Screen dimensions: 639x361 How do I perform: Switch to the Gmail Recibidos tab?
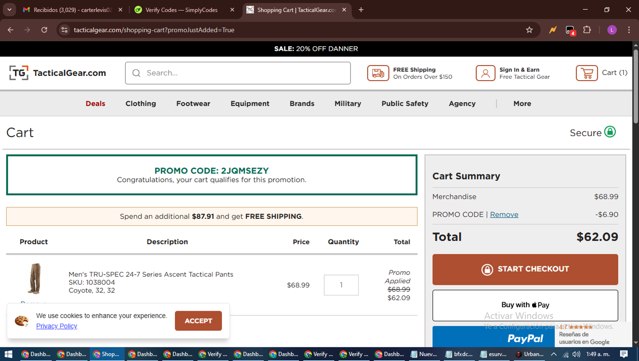[x=73, y=10]
